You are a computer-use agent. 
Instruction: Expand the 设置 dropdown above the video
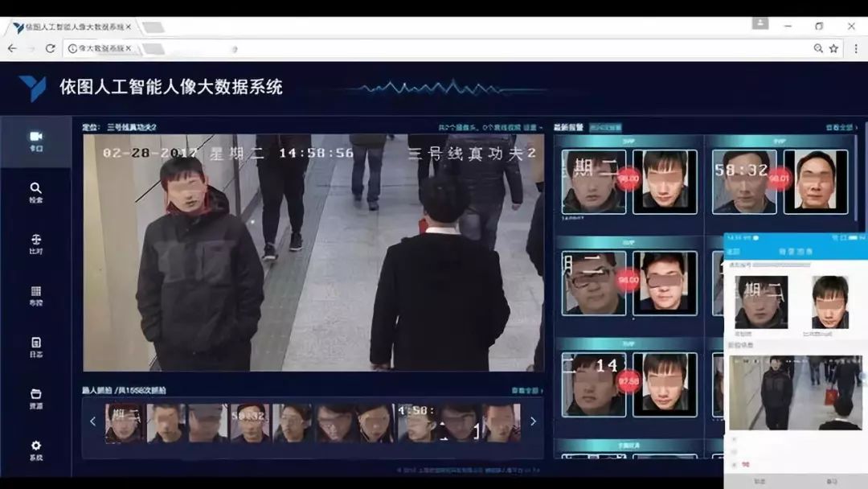click(x=532, y=127)
